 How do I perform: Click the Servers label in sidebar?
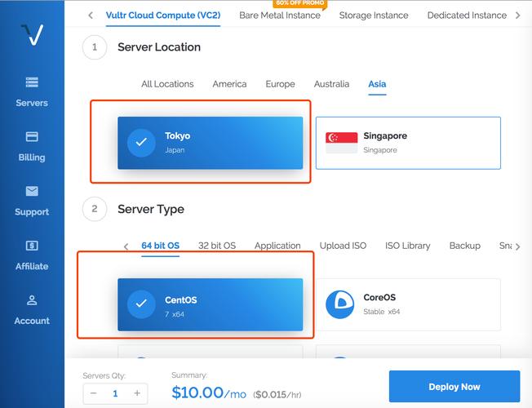(x=32, y=103)
